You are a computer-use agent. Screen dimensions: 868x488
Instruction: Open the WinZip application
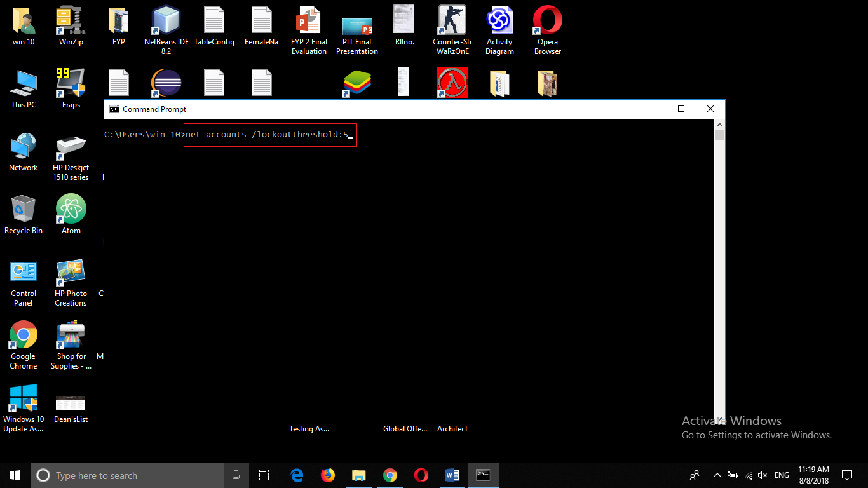pos(70,21)
